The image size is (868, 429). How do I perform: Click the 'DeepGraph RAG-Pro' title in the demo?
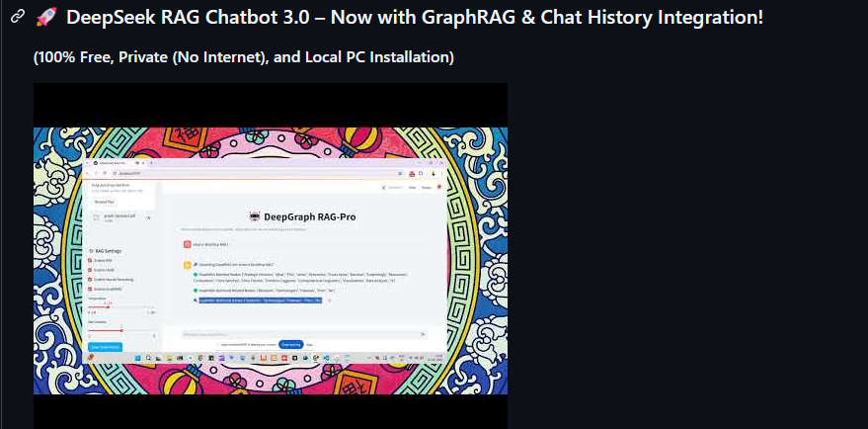click(x=310, y=216)
